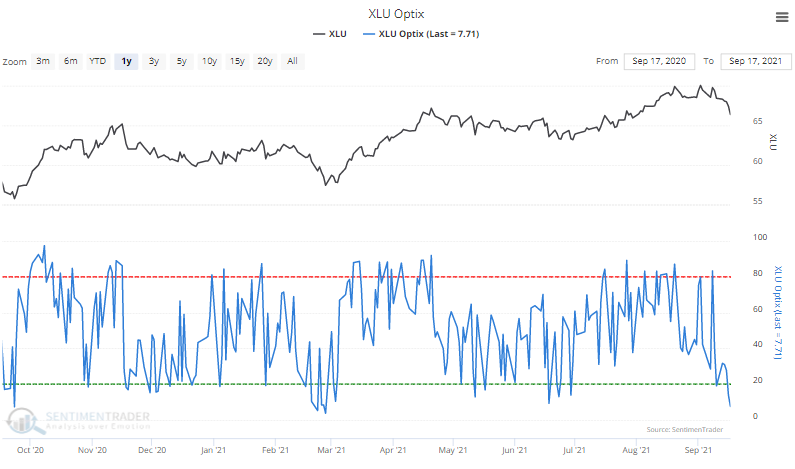Select the 6m zoom range

click(71, 61)
